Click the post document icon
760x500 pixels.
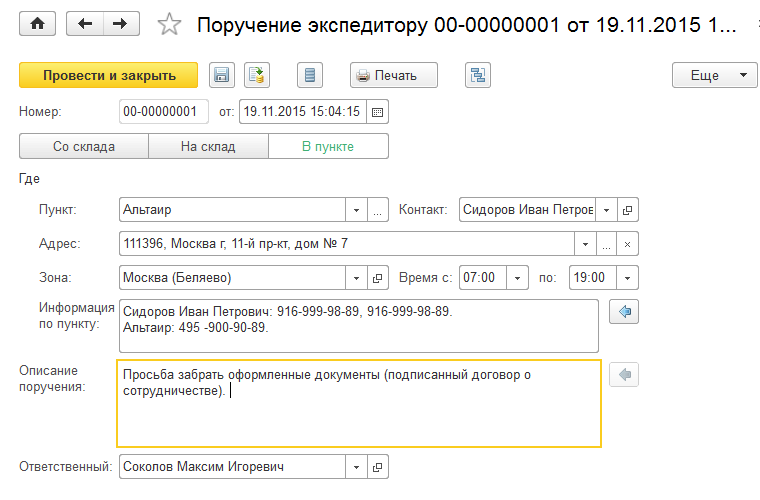[258, 75]
